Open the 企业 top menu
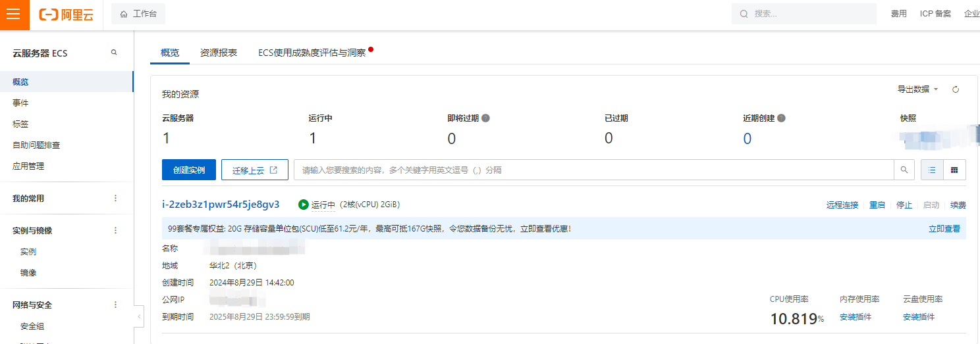This screenshot has height=344, width=980. [x=972, y=14]
